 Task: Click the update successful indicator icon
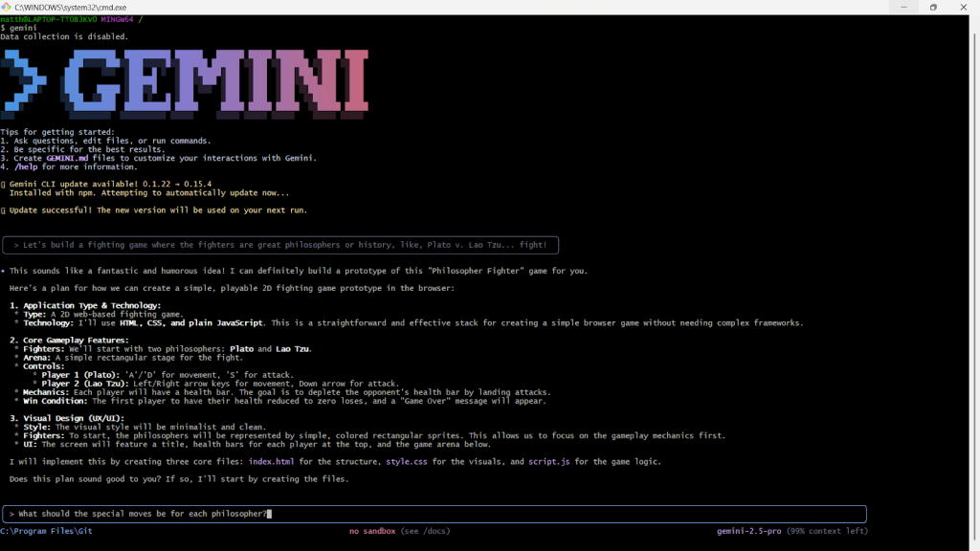[x=6, y=209]
